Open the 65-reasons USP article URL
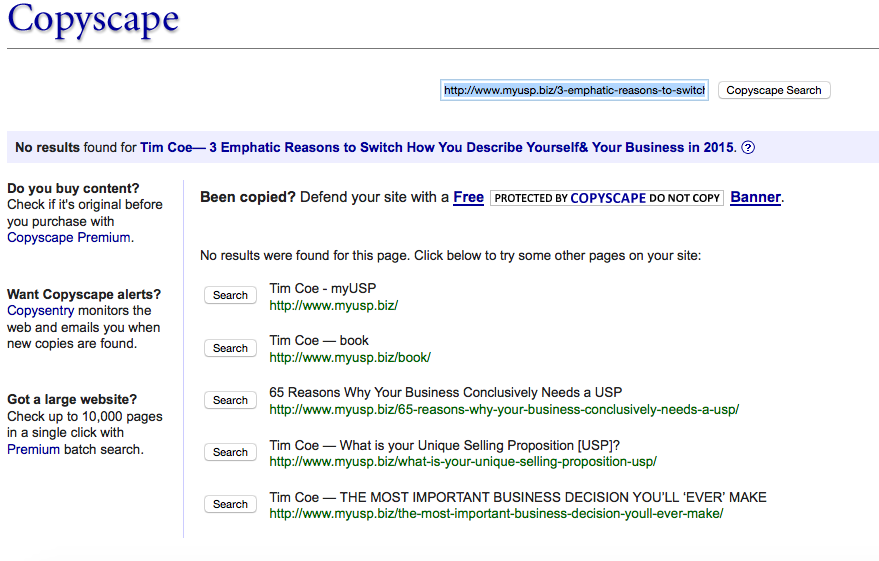Viewport: 879px width, 561px height. pyautogui.click(x=504, y=410)
